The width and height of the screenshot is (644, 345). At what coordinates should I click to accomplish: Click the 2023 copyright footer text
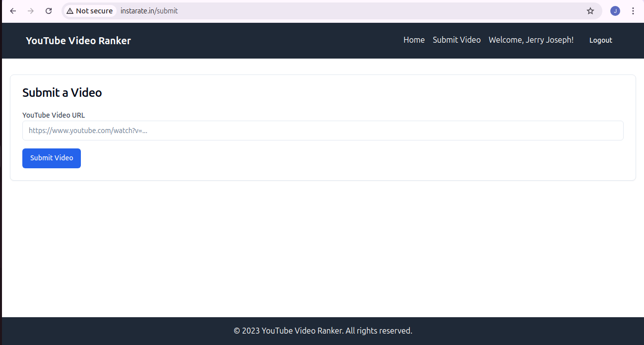[323, 331]
